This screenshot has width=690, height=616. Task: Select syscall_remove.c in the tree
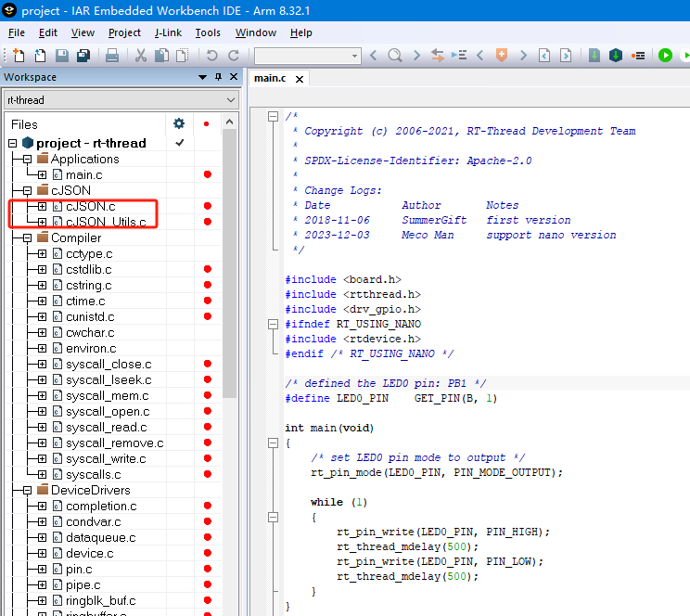[114, 443]
